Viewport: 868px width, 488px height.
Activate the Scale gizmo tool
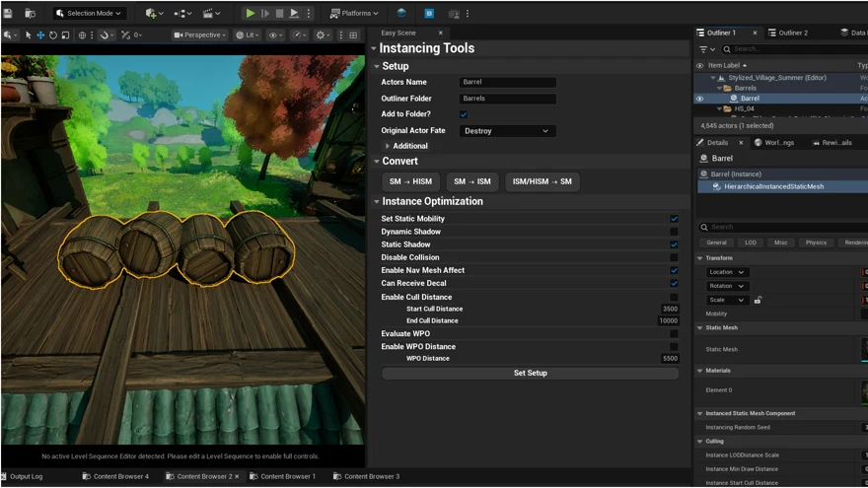[65, 35]
